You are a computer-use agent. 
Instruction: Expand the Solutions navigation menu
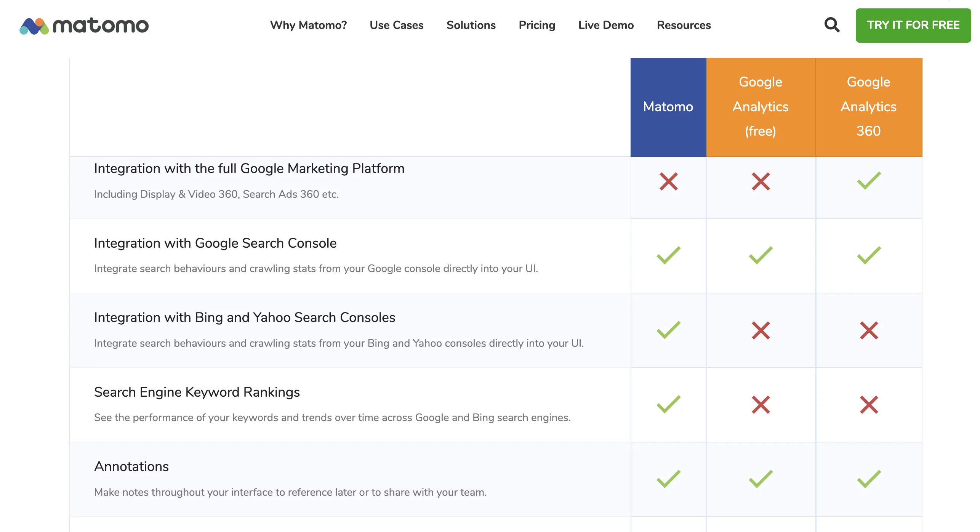(x=471, y=25)
